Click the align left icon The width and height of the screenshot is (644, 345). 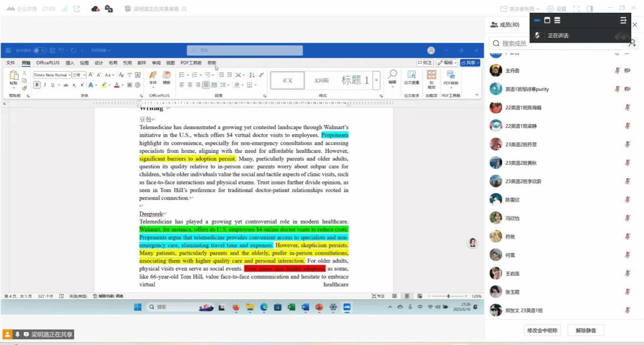pos(182,85)
